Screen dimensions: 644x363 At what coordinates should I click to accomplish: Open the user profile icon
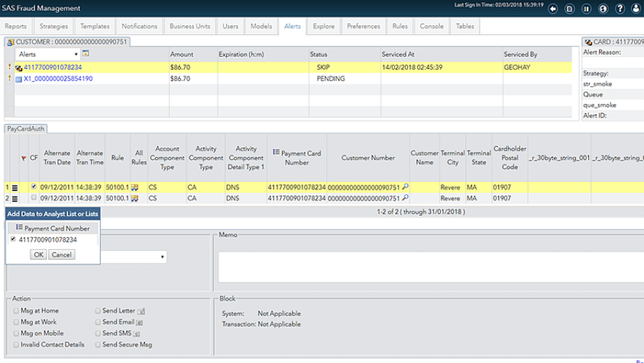(x=636, y=9)
